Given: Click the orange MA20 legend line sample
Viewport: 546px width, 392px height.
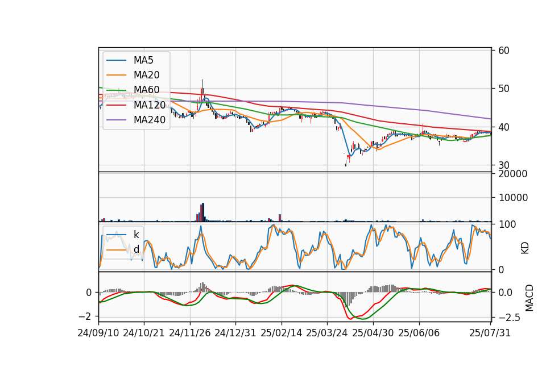Looking at the screenshot, I should [x=116, y=75].
